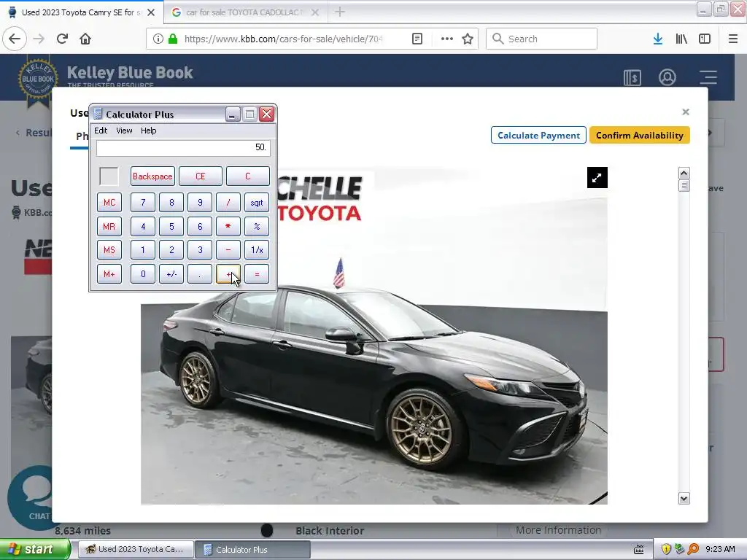Click calculator digit 1
This screenshot has height=560, width=747.
pos(143,250)
